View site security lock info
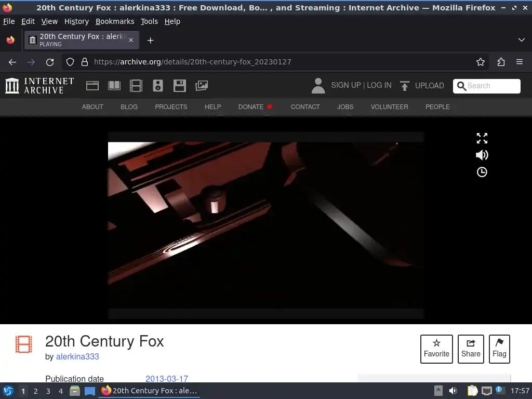Viewport: 532px width, 399px height. [85, 62]
